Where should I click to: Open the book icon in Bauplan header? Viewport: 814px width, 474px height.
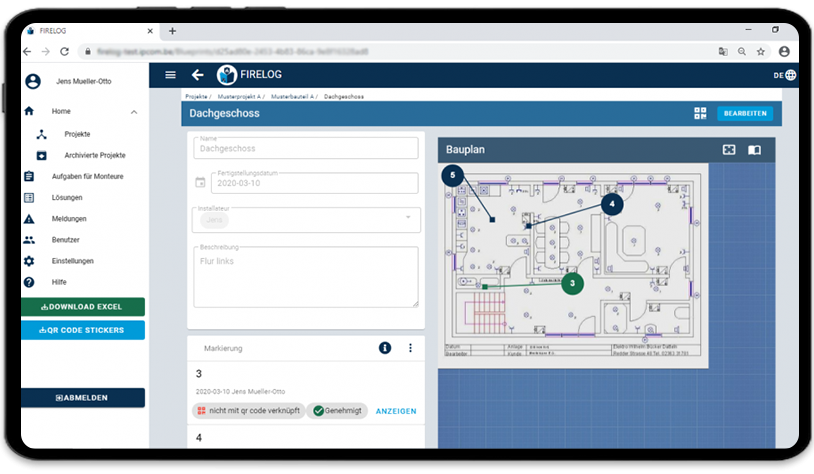pos(754,150)
